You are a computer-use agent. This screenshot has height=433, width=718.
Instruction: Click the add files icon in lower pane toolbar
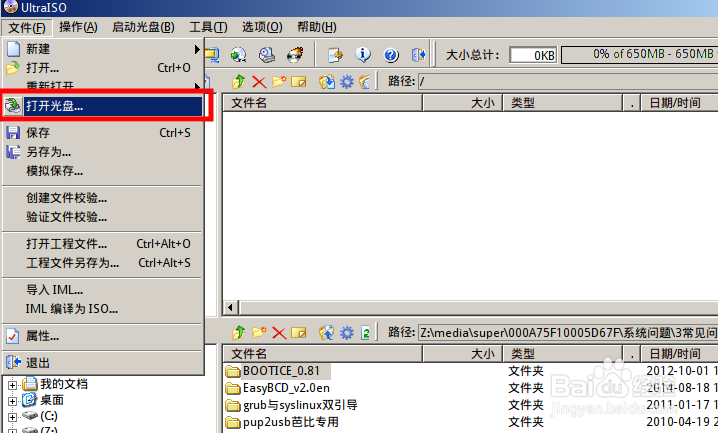click(326, 332)
